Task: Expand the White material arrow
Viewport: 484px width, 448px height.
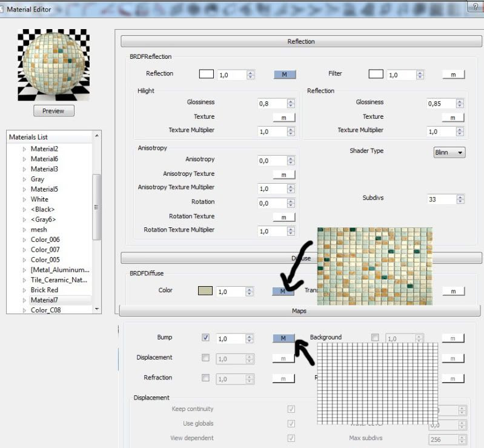Action: 24,199
